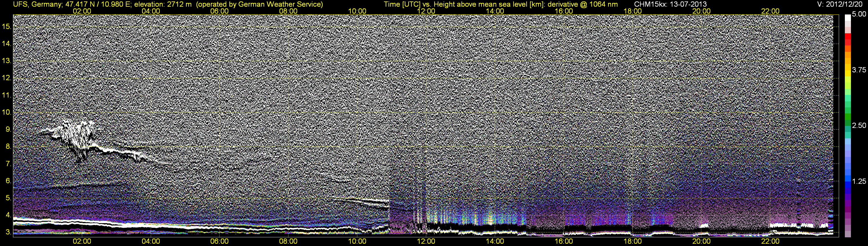Click the 12 km height axis label
Screen dimensions: 868x246
coord(6,78)
